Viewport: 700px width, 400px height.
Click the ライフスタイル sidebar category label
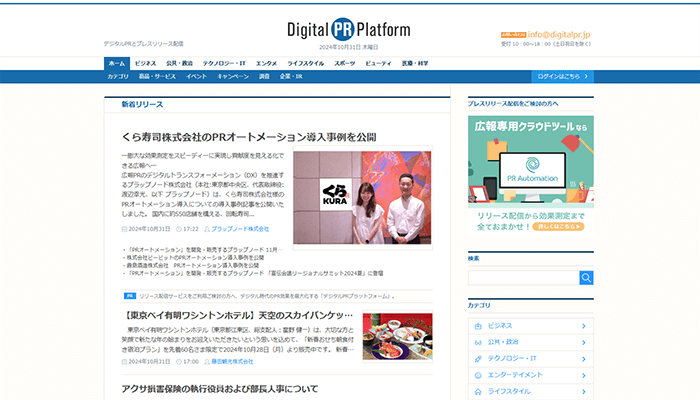pyautogui.click(x=509, y=392)
